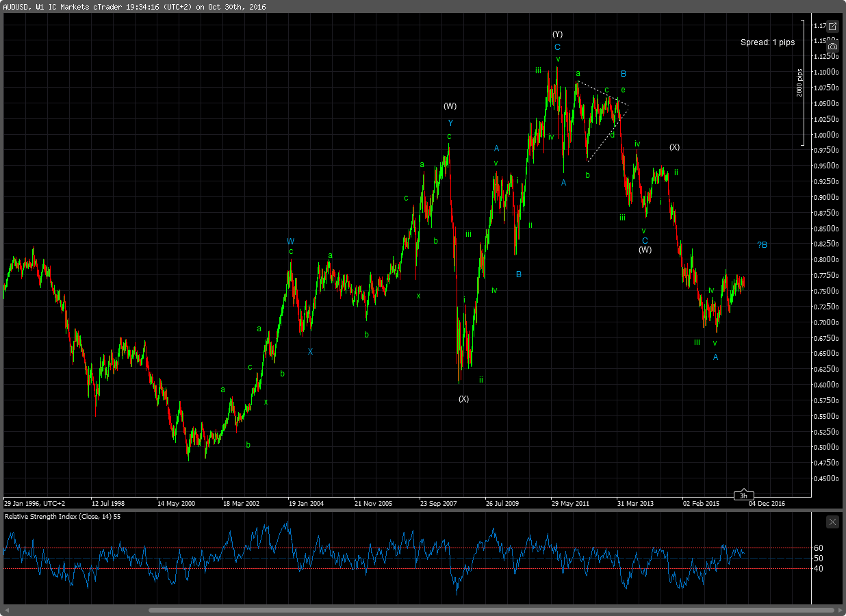
Task: Take a chart snapshot with the camera icon
Action: point(832,45)
